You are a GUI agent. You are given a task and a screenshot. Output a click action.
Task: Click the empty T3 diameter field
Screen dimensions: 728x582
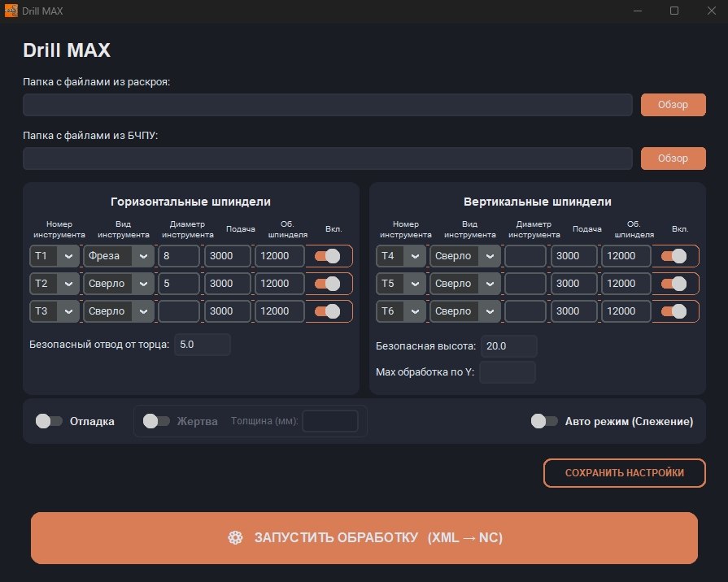[x=179, y=311]
